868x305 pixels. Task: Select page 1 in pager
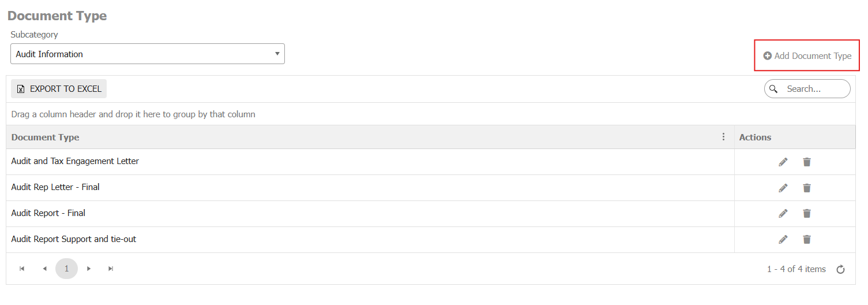point(66,269)
